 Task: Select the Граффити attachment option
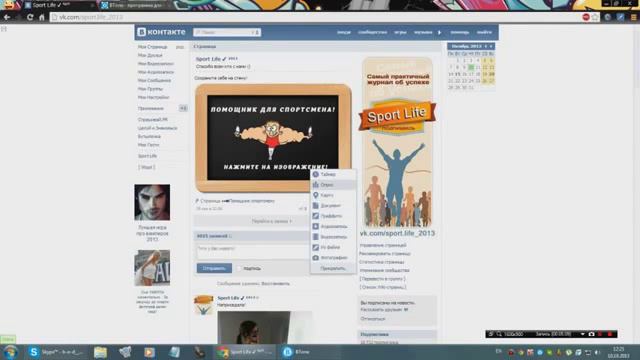point(333,216)
